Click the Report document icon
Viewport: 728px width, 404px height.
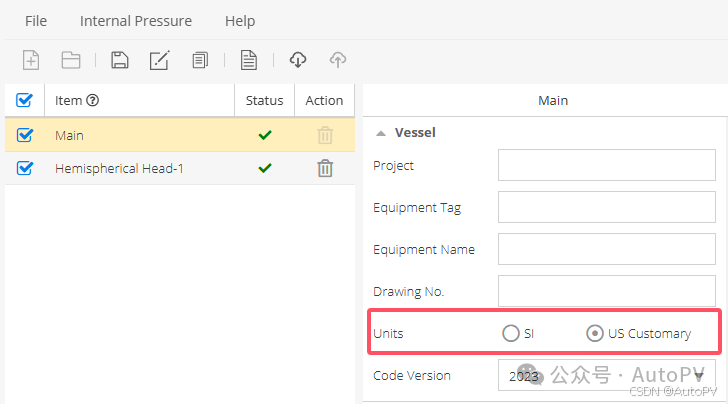point(249,60)
